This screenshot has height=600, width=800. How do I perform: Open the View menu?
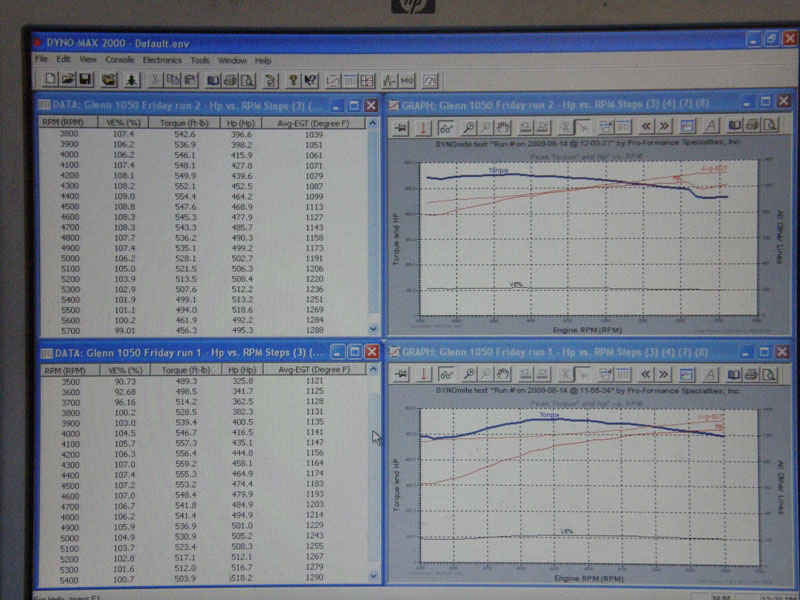click(x=88, y=59)
